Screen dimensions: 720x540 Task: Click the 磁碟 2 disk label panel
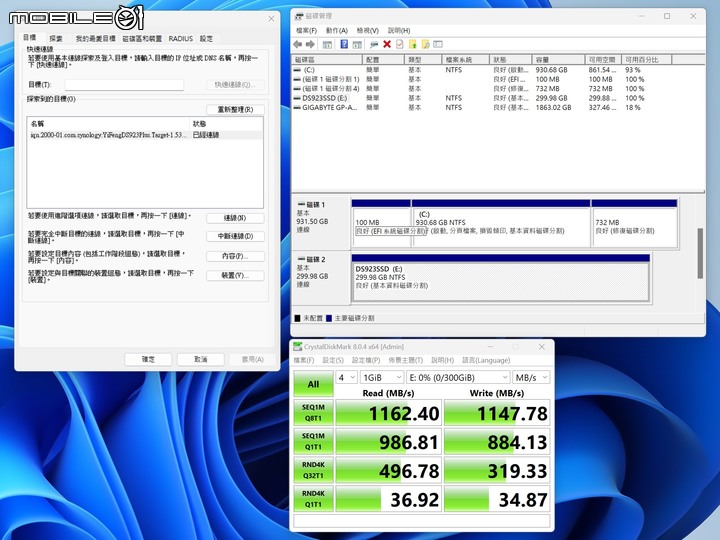coord(321,277)
